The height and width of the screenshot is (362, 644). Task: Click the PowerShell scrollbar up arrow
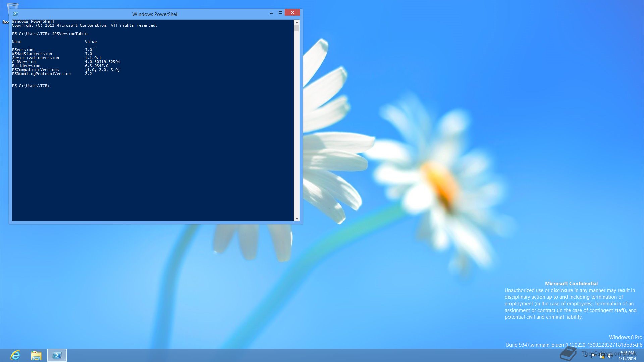(297, 22)
